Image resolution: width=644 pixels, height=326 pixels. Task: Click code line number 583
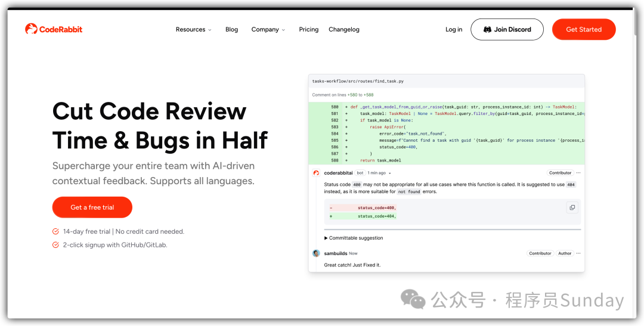(x=335, y=128)
